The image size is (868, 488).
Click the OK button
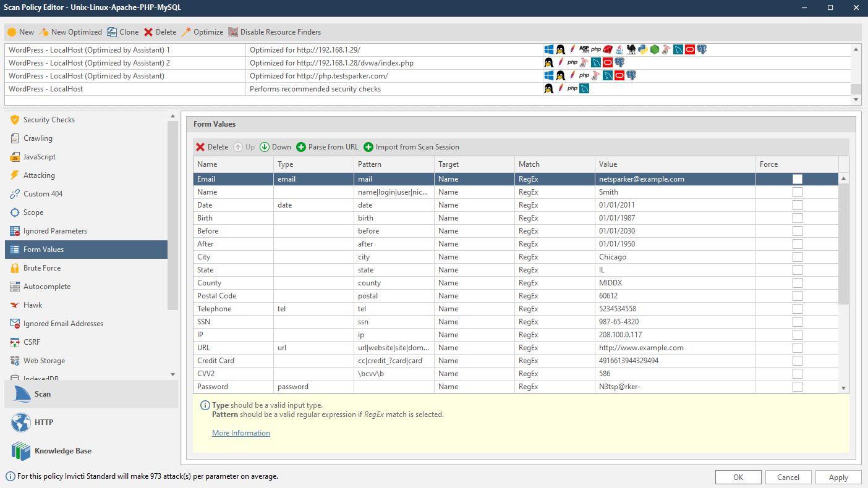click(738, 477)
